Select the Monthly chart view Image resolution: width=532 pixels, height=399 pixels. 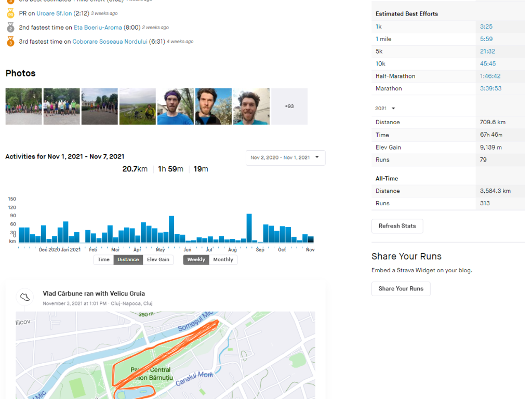223,260
